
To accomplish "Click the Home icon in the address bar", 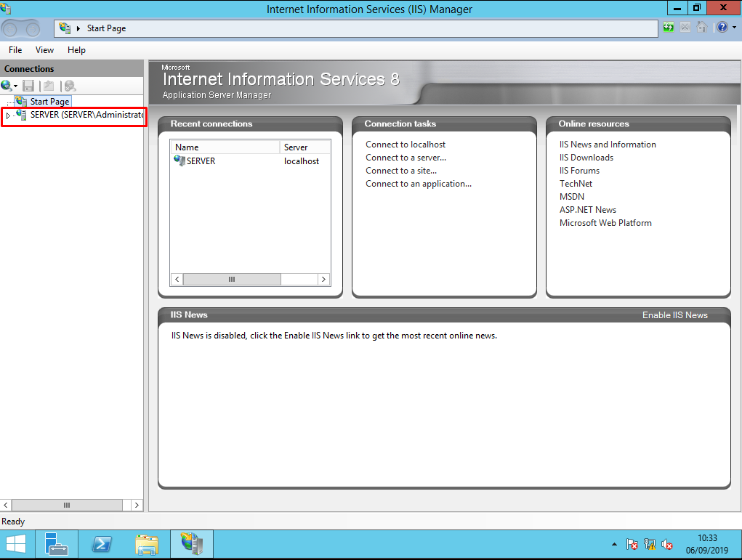I will [x=702, y=28].
